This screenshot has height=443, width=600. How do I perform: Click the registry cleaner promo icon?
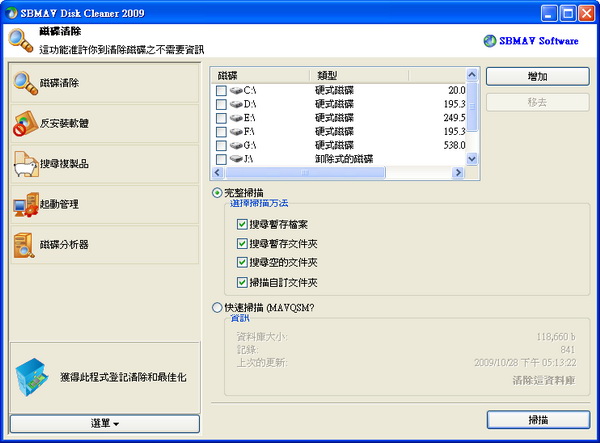click(x=31, y=377)
